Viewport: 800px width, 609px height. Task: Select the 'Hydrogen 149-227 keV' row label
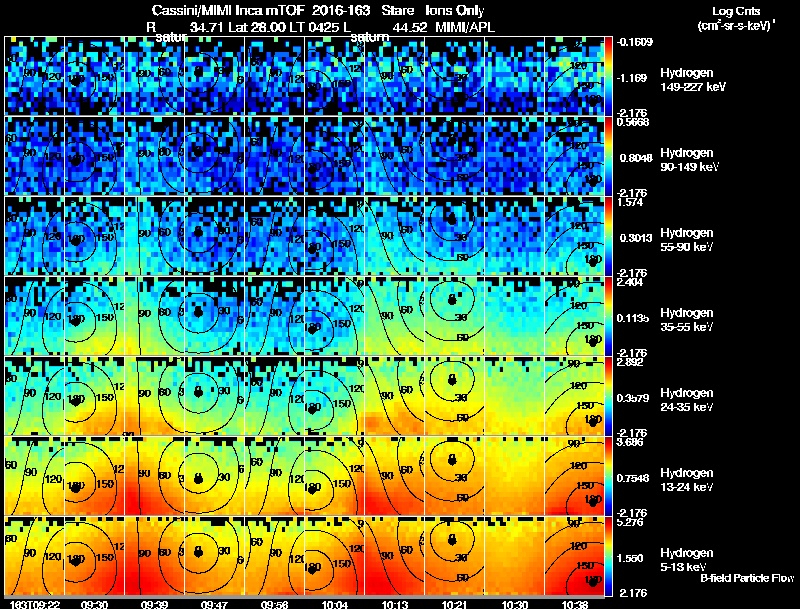[x=692, y=80]
